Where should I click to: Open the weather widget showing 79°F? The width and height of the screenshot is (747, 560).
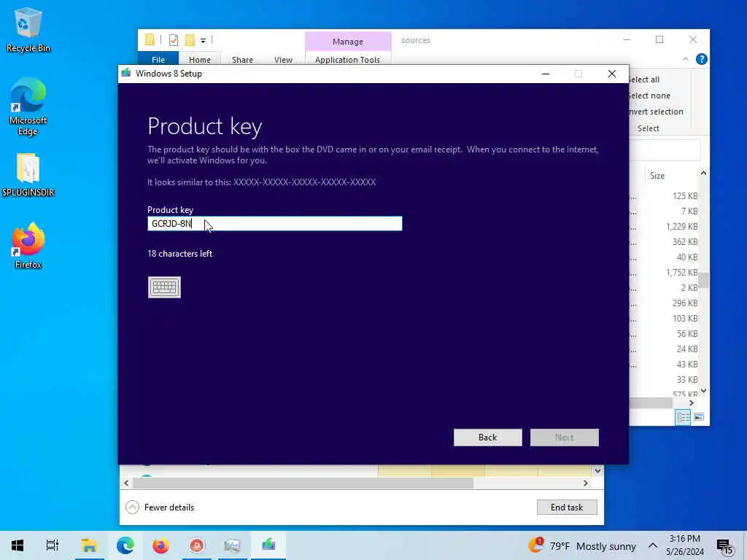pos(582,545)
